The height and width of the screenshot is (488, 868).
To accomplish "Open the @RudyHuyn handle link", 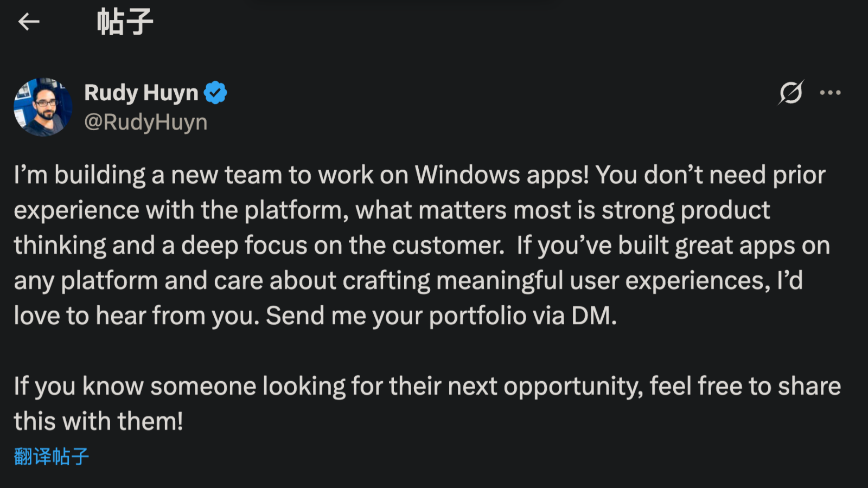I will pos(145,122).
